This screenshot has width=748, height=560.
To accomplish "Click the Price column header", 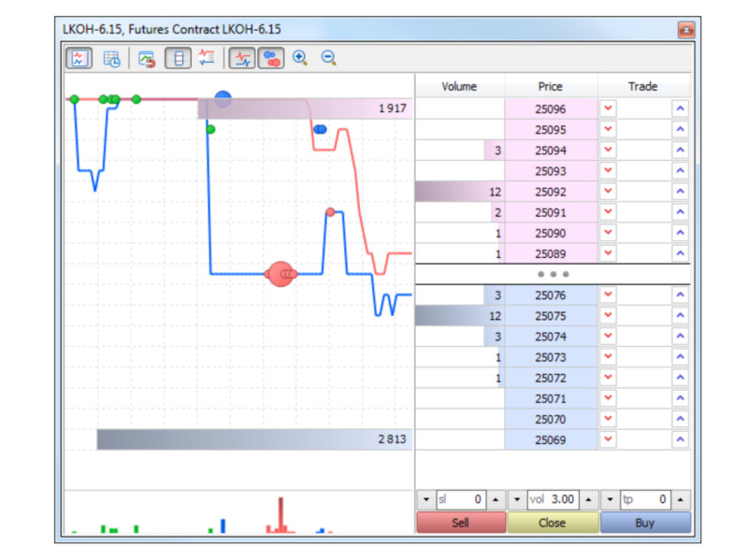I will pyautogui.click(x=551, y=87).
